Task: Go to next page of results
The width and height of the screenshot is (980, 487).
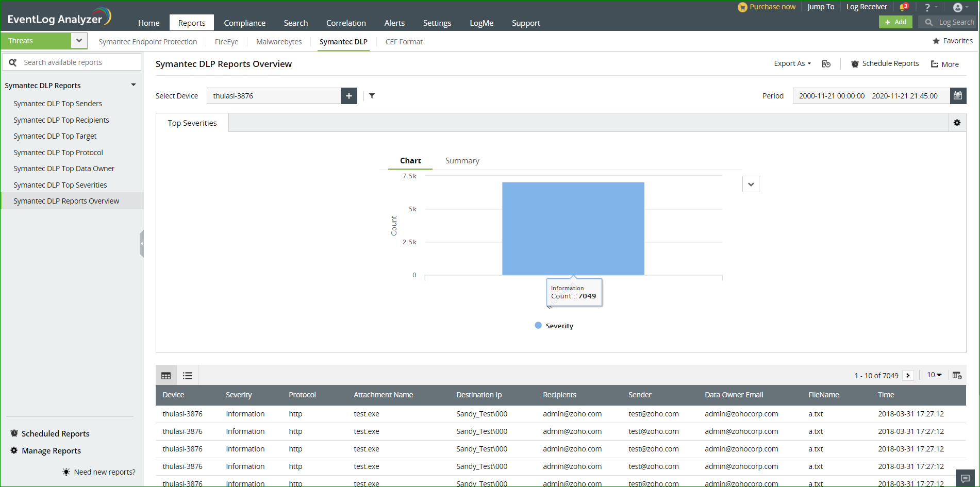Action: pos(908,376)
